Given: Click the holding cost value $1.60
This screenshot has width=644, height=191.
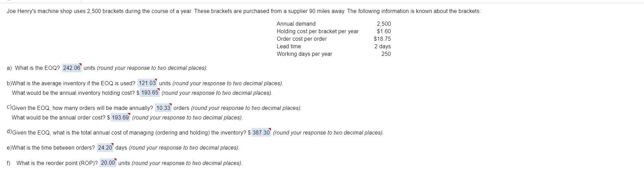Looking at the screenshot, I should pyautogui.click(x=384, y=31).
